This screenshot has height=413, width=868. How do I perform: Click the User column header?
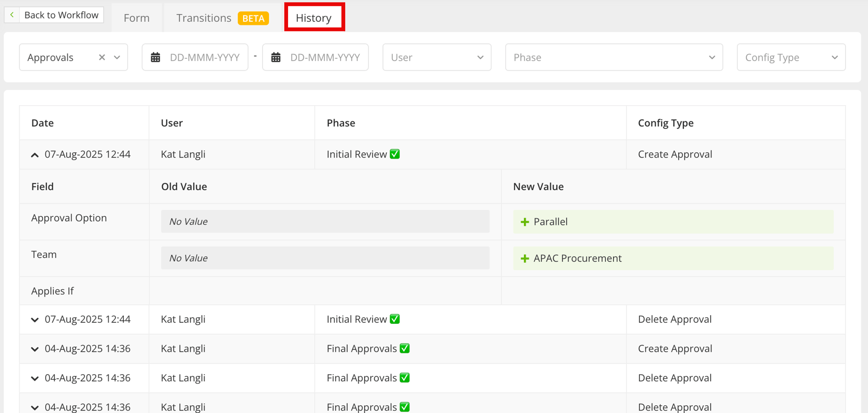pyautogui.click(x=172, y=123)
